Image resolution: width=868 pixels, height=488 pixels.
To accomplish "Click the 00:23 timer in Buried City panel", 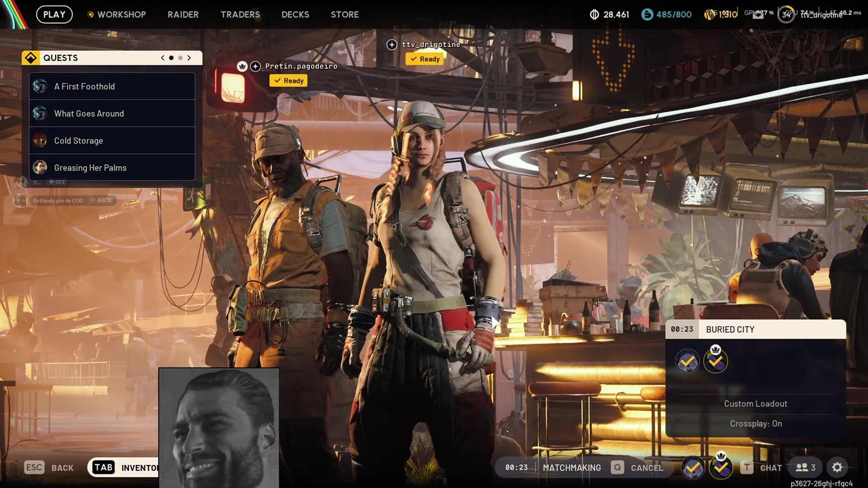I will point(682,329).
